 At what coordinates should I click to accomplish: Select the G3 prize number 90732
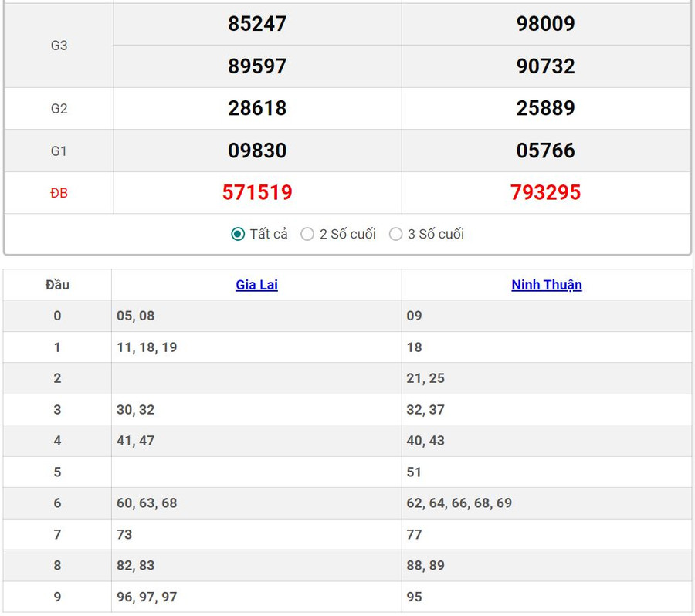(545, 66)
